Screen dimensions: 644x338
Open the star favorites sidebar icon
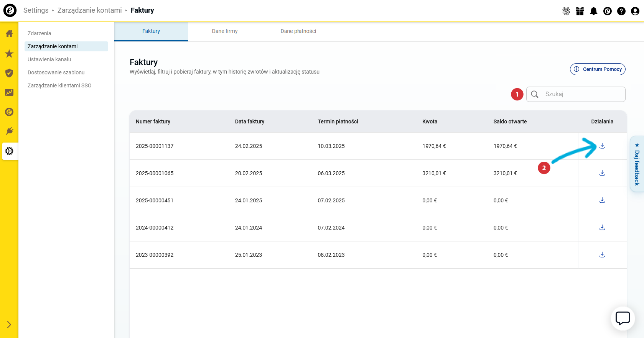[x=9, y=54]
